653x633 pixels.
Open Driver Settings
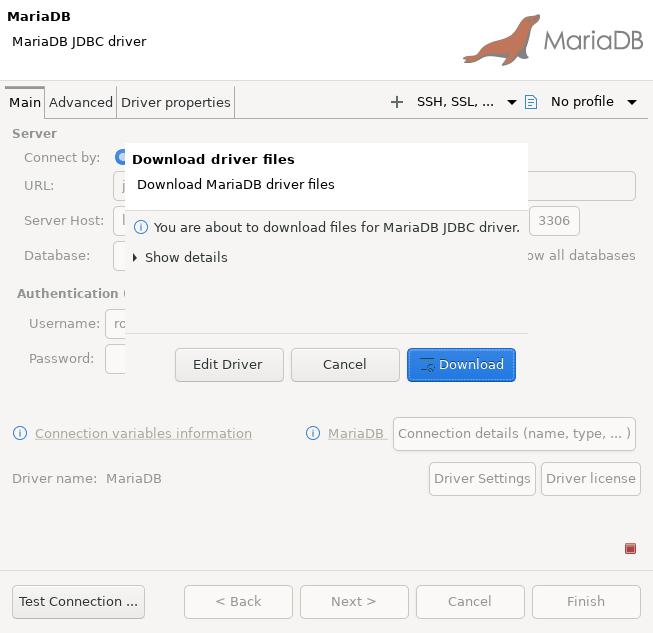(482, 479)
